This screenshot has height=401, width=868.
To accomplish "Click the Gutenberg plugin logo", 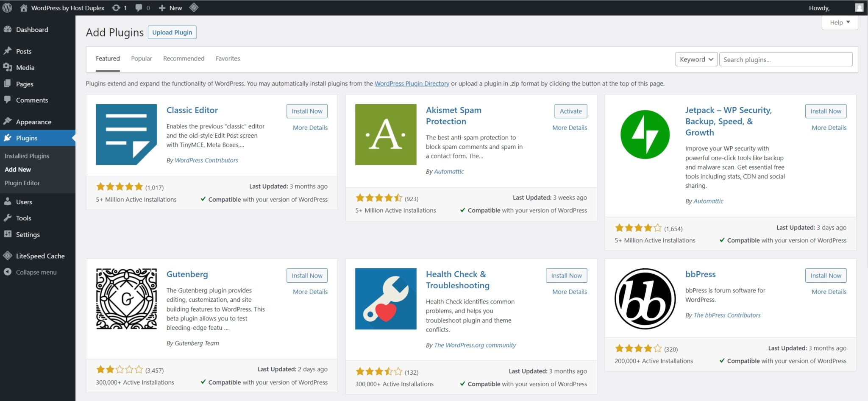I will tap(126, 298).
